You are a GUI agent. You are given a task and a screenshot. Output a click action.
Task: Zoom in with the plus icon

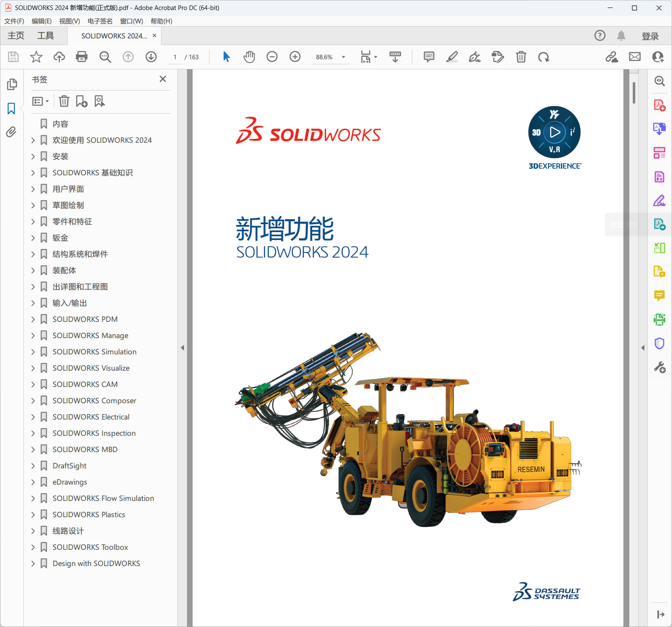[x=295, y=57]
